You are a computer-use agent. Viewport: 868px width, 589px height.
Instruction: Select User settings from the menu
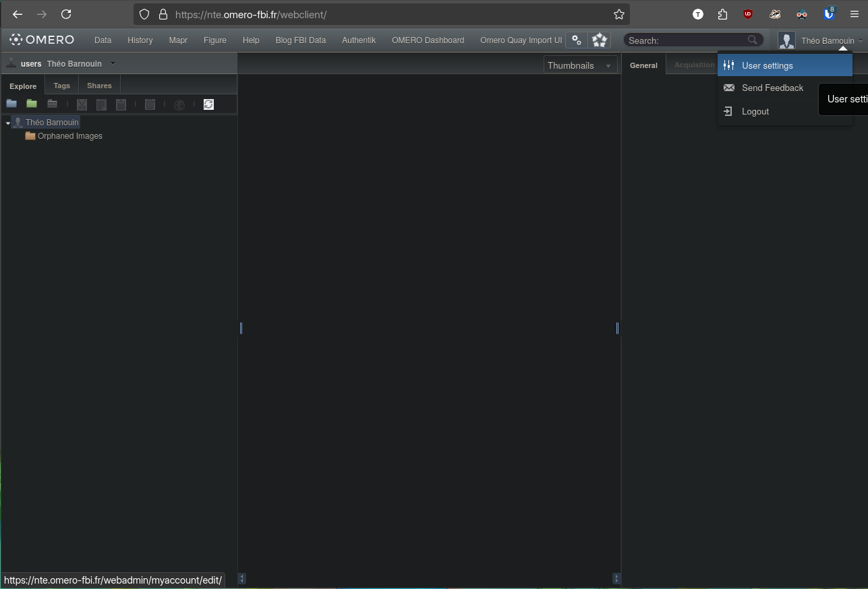(768, 65)
